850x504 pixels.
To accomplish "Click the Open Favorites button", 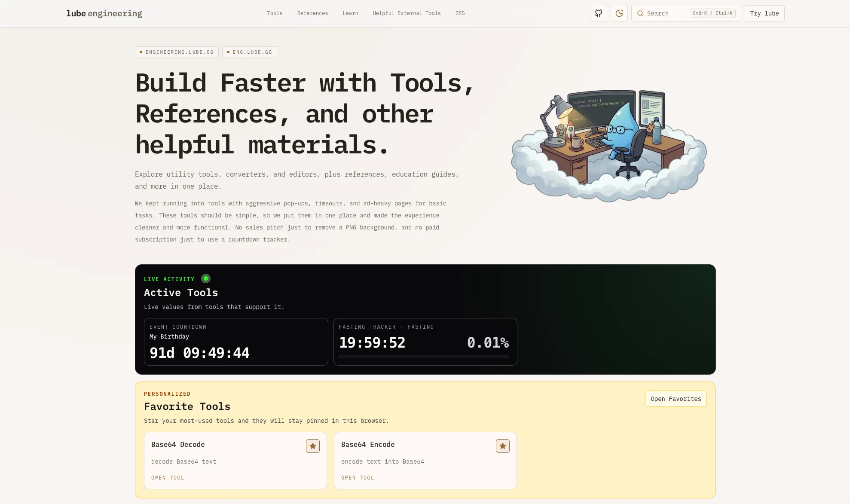I will pos(676,399).
